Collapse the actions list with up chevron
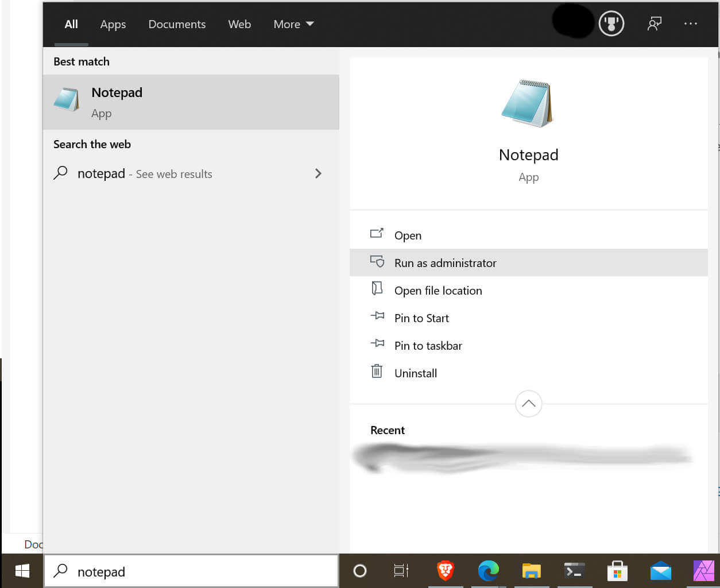The width and height of the screenshot is (720, 588). click(529, 404)
